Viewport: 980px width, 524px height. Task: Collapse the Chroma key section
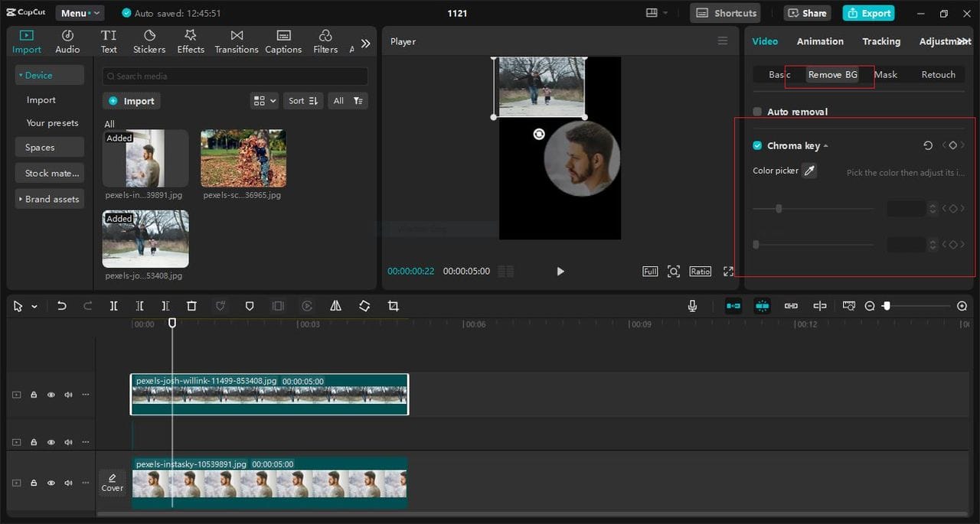coord(826,145)
